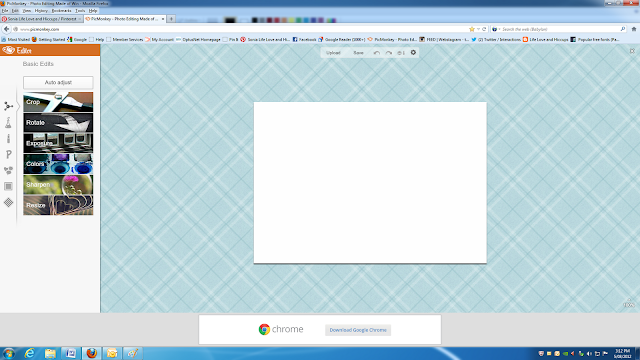The width and height of the screenshot is (640, 360).
Task: Open the Rotate tool thumbnail
Action: tap(58, 122)
